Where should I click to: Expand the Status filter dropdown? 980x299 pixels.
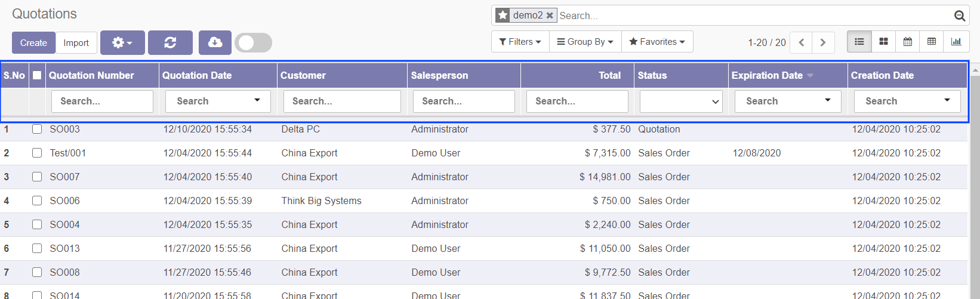coord(681,101)
